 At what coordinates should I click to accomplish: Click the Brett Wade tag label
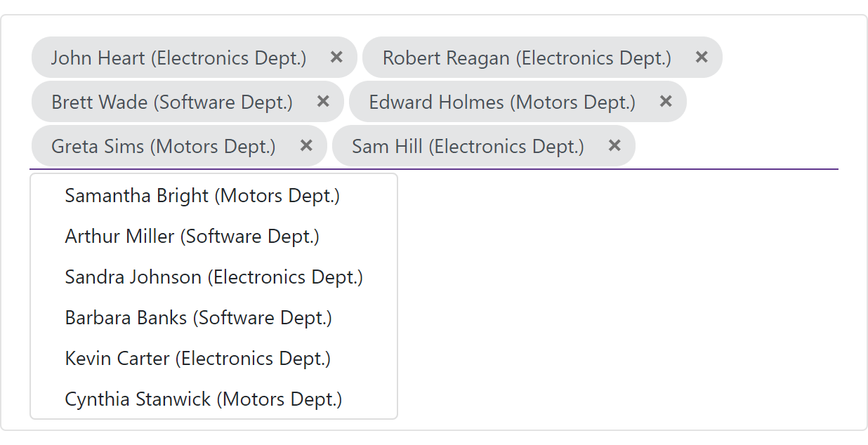point(171,102)
